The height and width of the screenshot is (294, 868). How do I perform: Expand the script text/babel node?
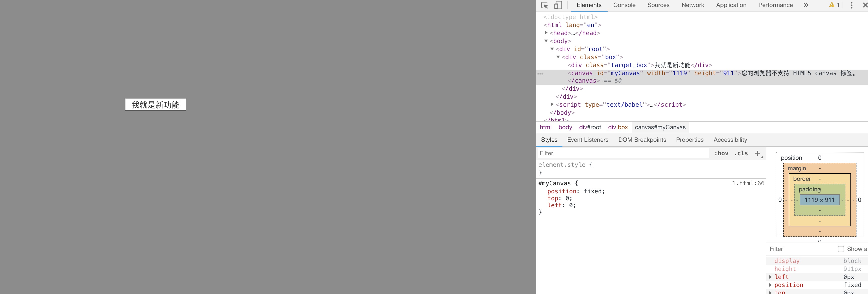[x=552, y=104]
